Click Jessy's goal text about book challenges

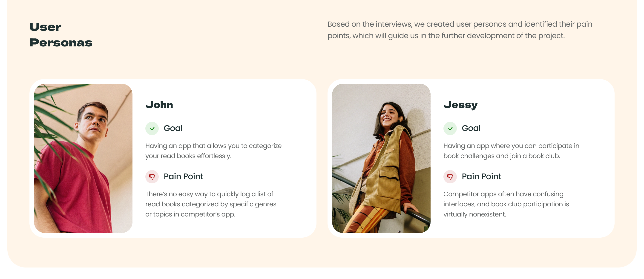coord(511,151)
